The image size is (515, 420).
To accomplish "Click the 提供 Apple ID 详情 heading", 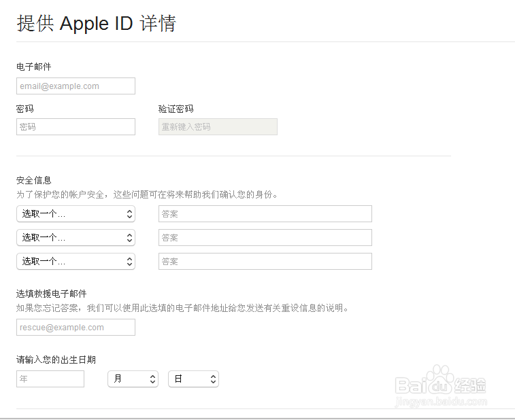I will click(x=96, y=24).
